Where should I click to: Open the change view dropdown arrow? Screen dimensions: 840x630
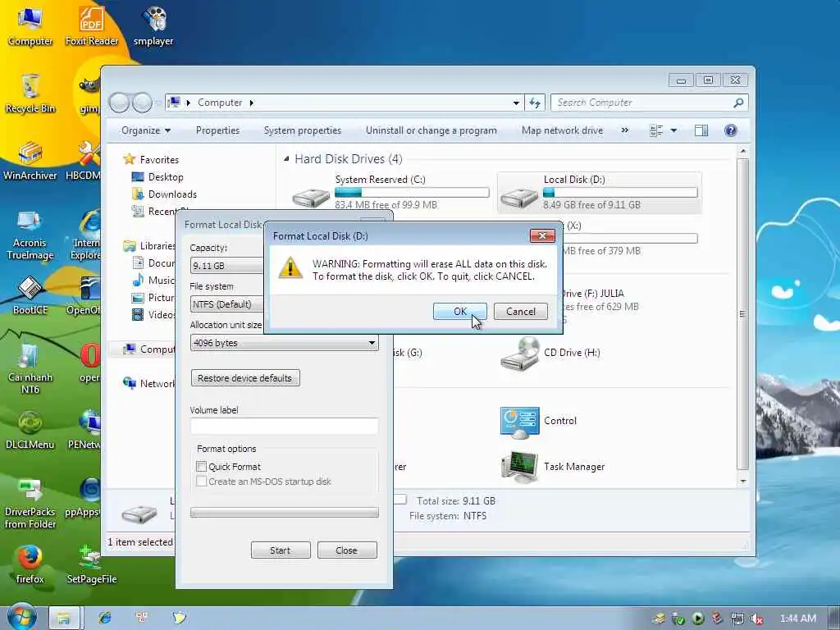pos(674,130)
